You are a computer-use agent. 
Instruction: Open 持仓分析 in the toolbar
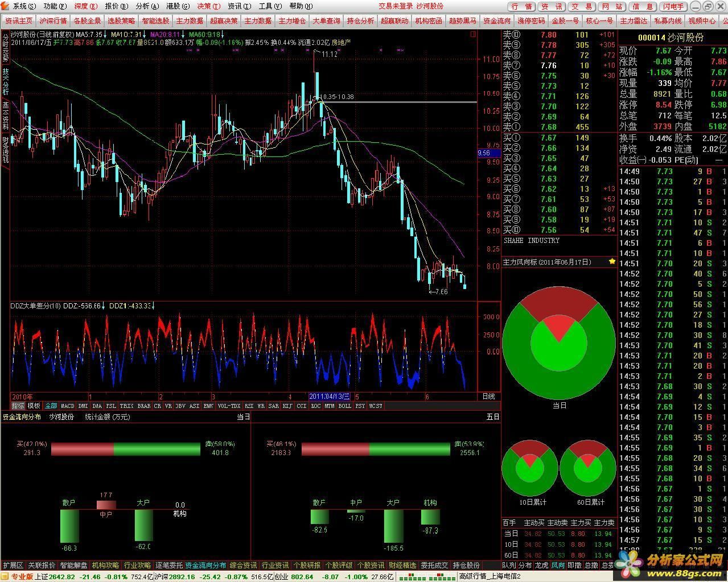tap(360, 20)
